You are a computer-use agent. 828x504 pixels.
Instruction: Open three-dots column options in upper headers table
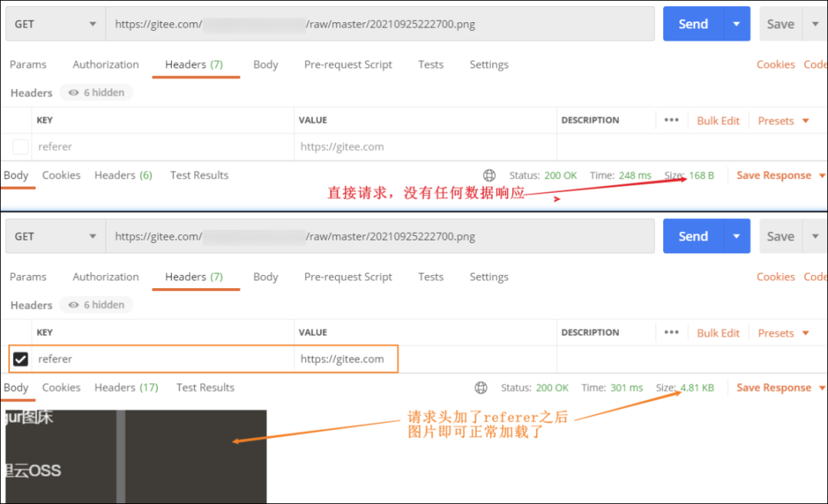672,120
